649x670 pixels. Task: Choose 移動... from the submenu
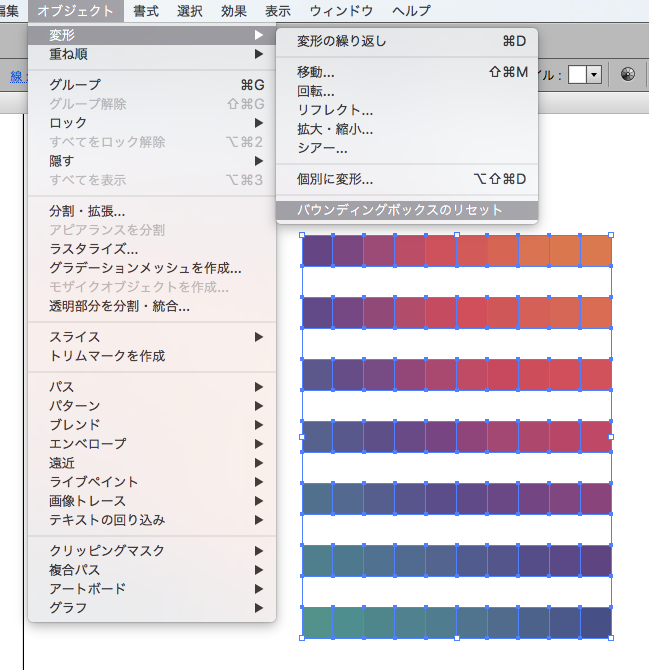tap(407, 72)
